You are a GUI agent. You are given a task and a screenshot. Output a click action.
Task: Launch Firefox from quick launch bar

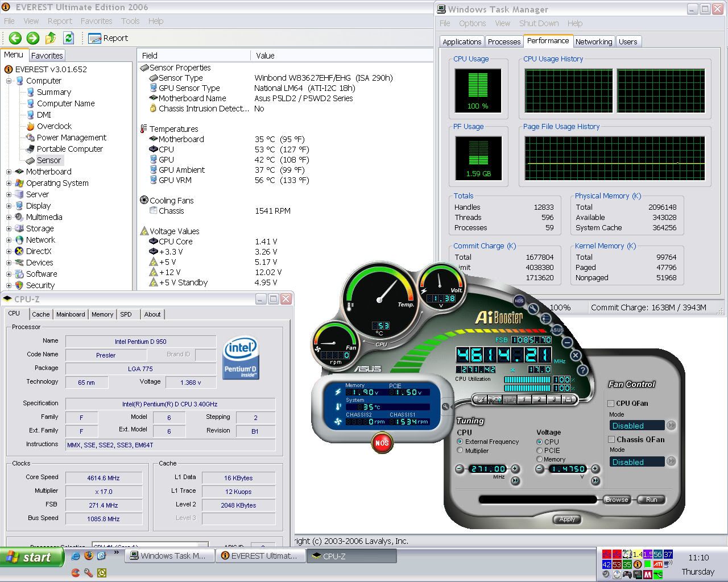point(88,556)
